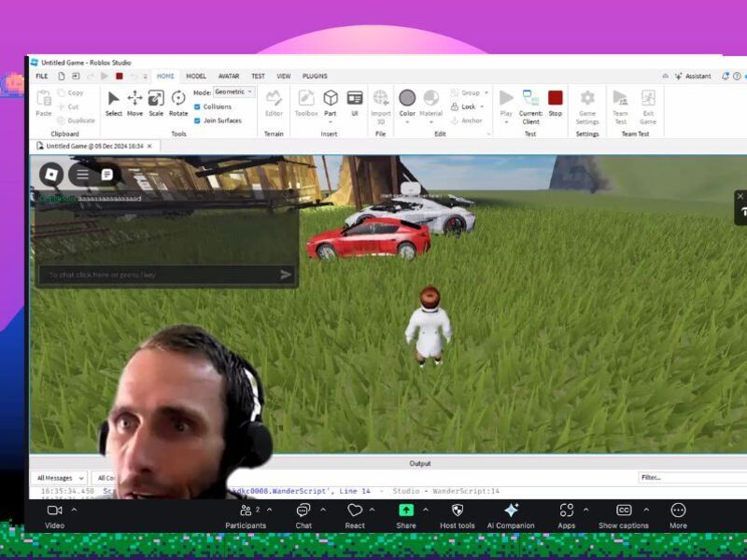This screenshot has height=560, width=747.
Task: Open the PLUGINS ribbon tab
Action: [315, 77]
